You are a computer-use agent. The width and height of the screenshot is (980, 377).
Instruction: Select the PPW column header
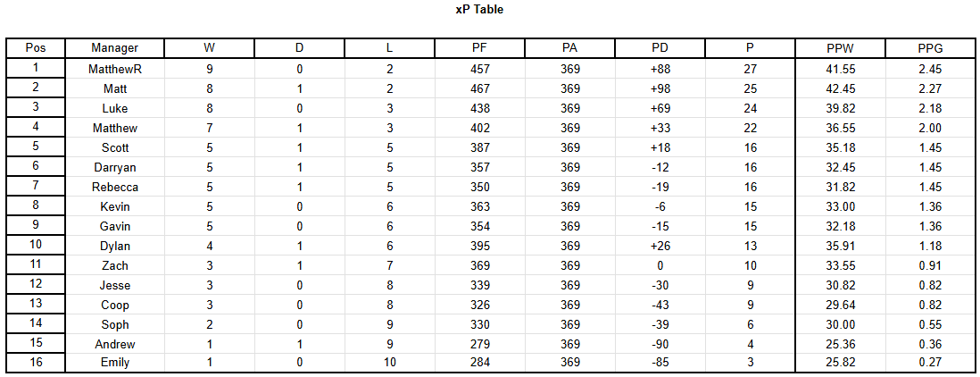pyautogui.click(x=840, y=48)
